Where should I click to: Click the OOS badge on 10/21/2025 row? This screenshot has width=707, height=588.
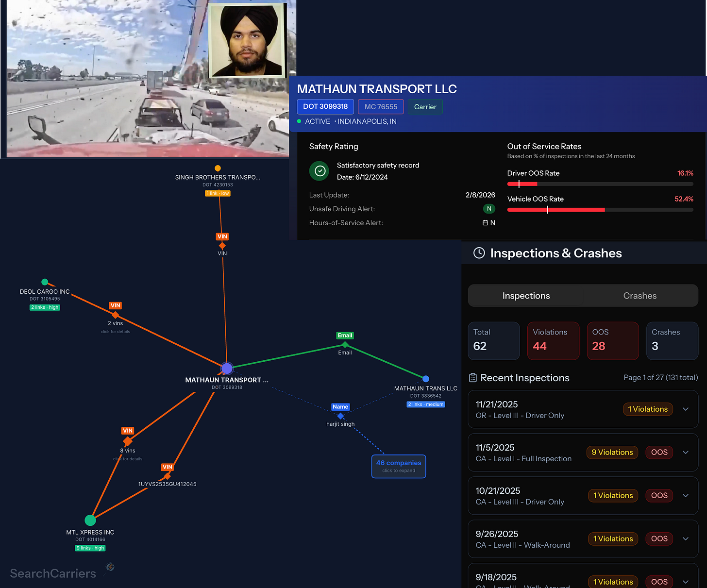[659, 495]
